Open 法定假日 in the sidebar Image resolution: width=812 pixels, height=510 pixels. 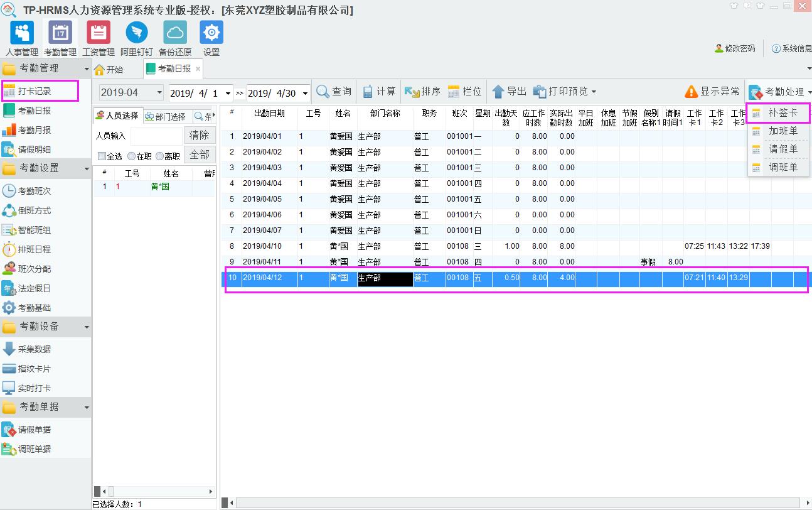35,288
